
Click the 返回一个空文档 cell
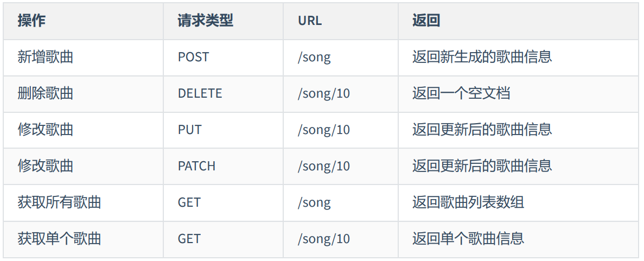461,93
